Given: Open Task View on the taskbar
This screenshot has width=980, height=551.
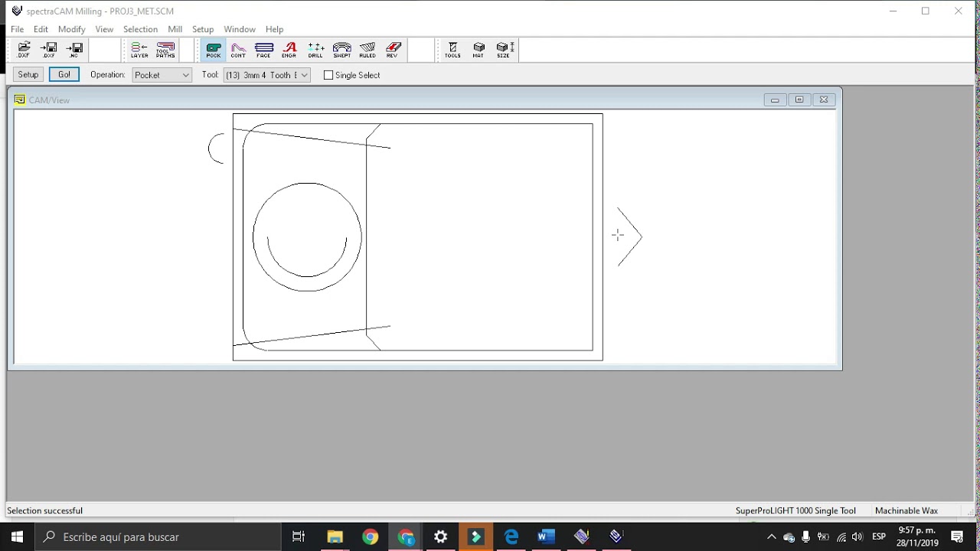Looking at the screenshot, I should click(299, 537).
